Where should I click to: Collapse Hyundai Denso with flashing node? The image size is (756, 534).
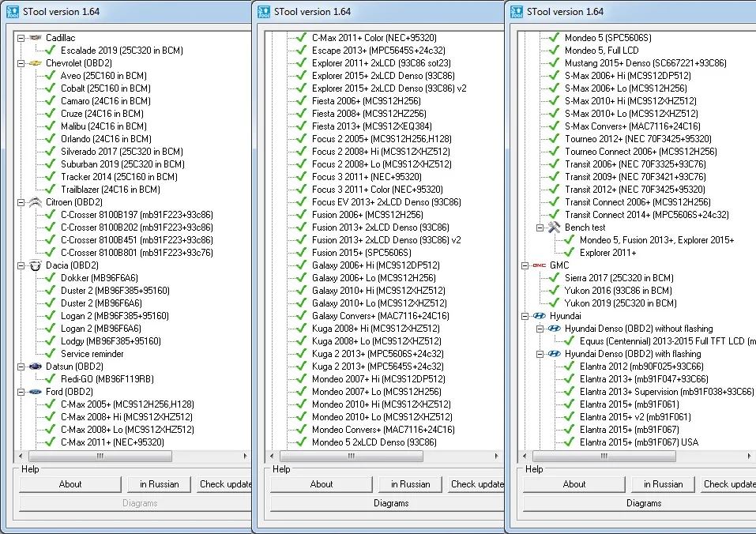tap(540, 354)
